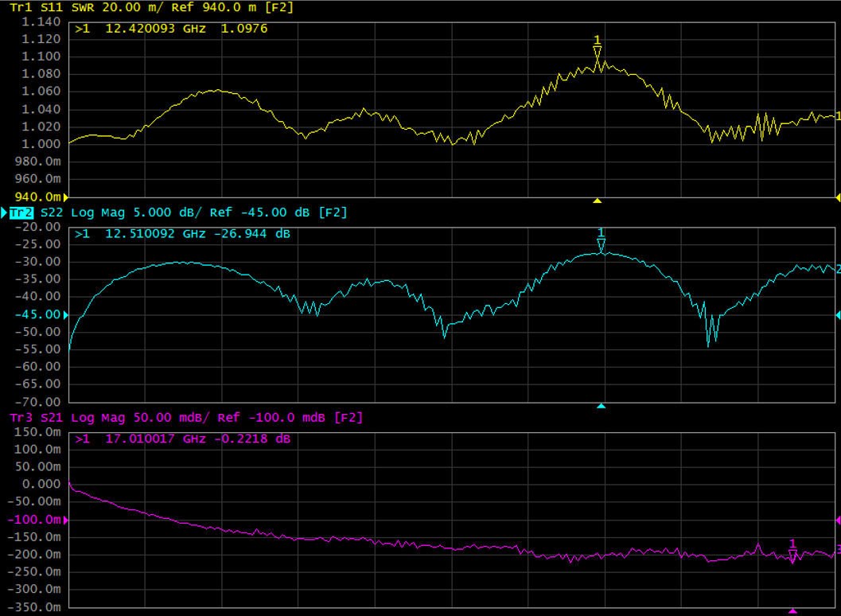Click the -70.00 bottom scale label on S22 axis
Screen dimensions: 841x616
click(x=38, y=402)
